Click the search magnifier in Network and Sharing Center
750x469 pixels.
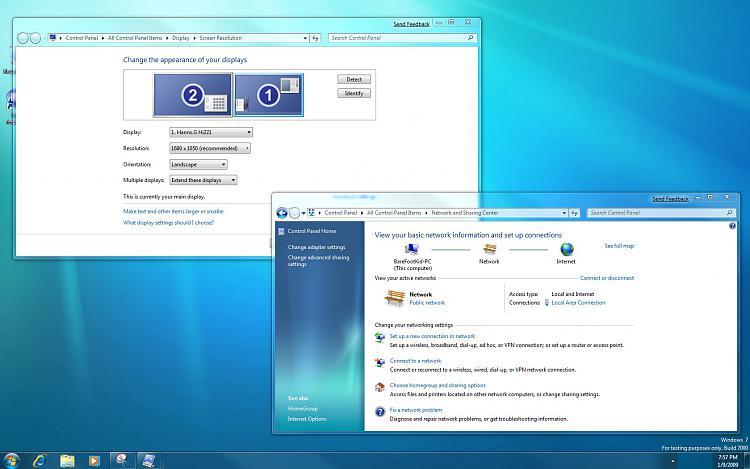coord(730,213)
